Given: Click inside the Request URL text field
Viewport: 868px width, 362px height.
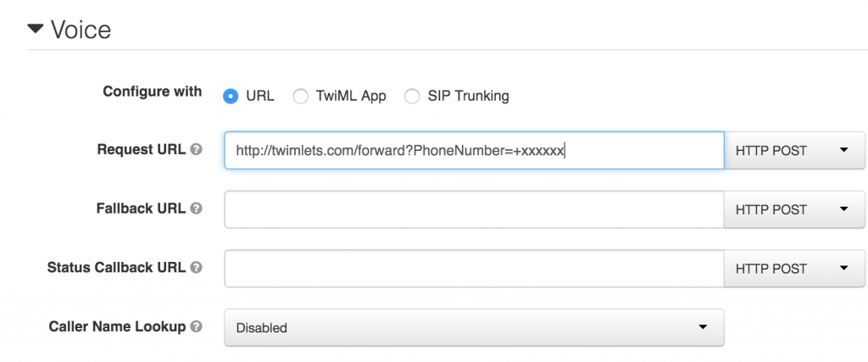Looking at the screenshot, I should 474,151.
